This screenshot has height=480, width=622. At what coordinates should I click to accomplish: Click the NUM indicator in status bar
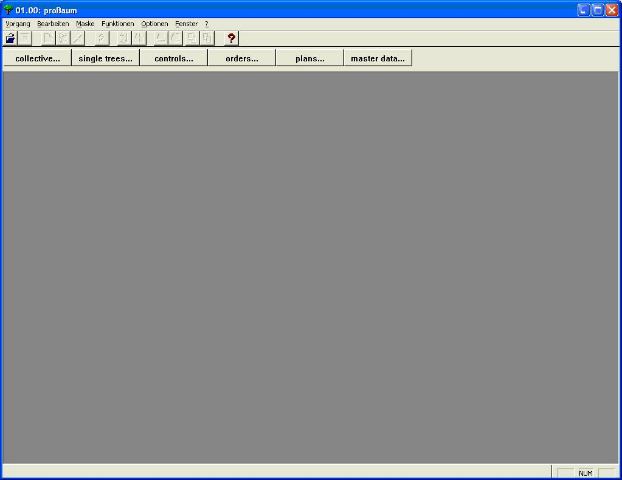(585, 473)
